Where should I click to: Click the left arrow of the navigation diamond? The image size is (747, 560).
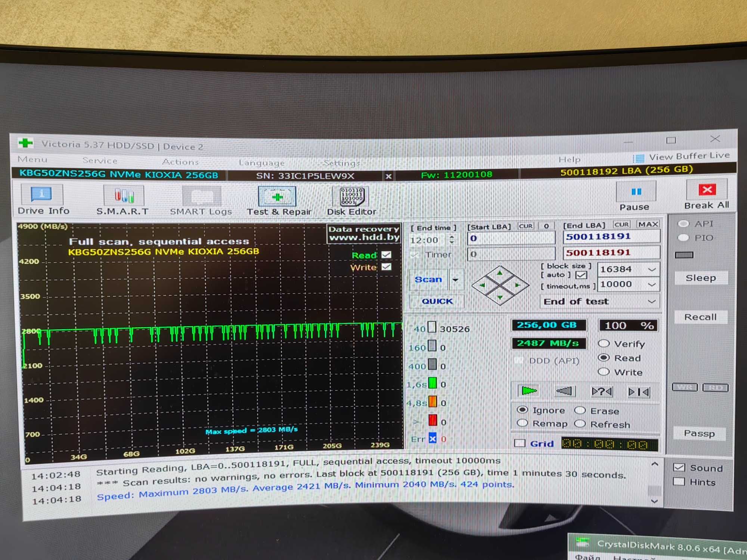point(482,285)
